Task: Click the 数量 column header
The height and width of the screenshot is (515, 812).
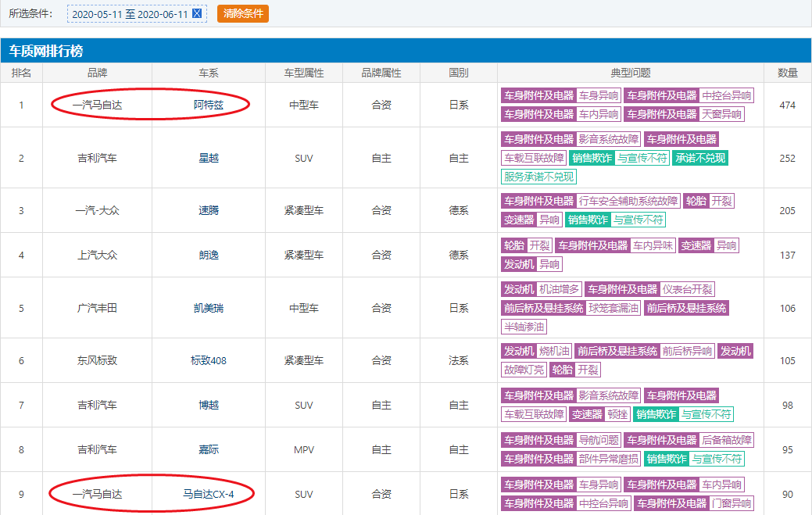Action: (787, 73)
